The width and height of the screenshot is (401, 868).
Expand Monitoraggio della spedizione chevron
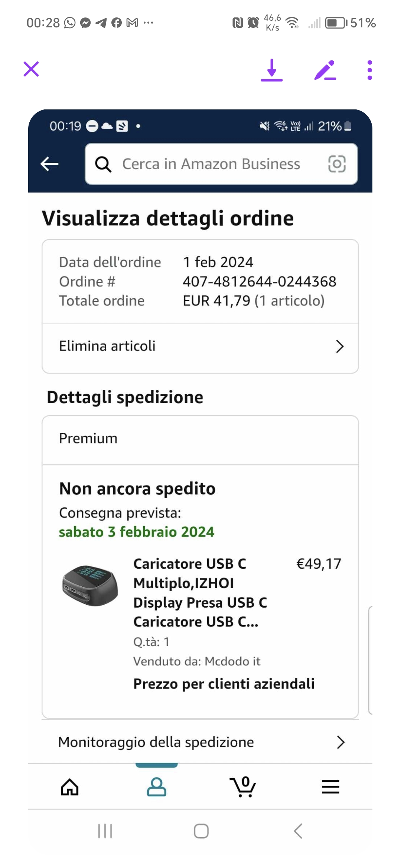point(340,742)
